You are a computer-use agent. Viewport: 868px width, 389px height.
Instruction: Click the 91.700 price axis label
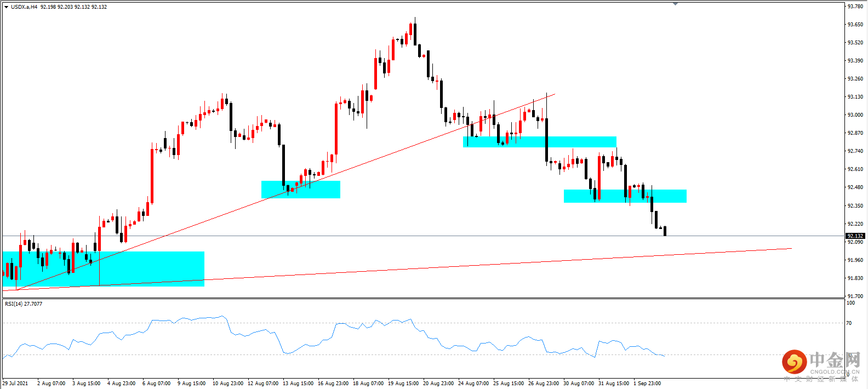point(855,296)
